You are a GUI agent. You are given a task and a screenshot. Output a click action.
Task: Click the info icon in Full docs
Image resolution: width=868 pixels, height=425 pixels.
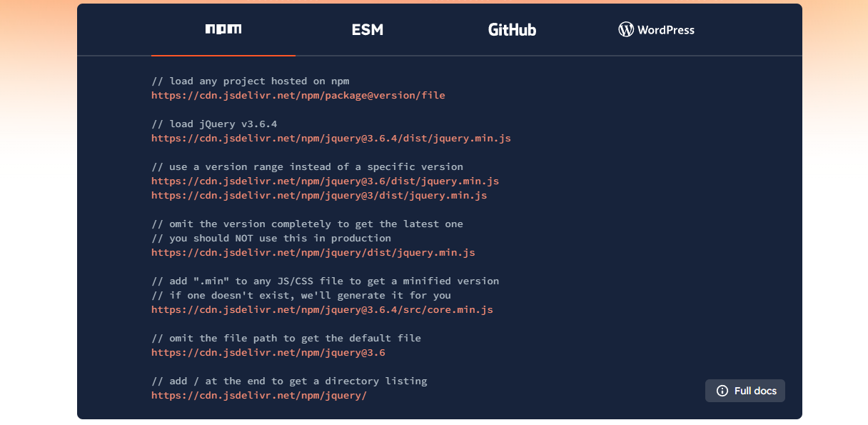pos(722,391)
